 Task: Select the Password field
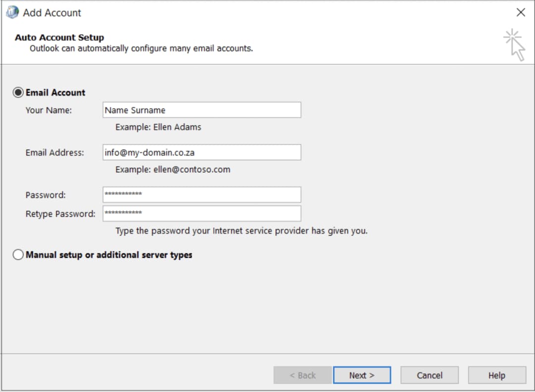[x=202, y=194]
